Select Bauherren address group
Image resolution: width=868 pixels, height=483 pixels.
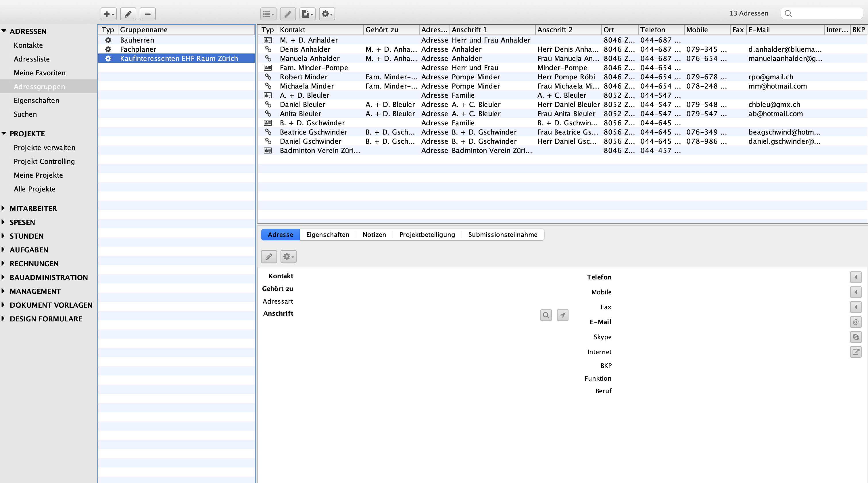click(137, 40)
